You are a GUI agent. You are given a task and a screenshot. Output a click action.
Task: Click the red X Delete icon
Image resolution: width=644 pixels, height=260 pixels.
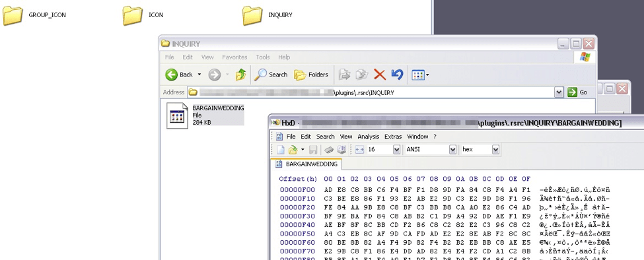[380, 75]
